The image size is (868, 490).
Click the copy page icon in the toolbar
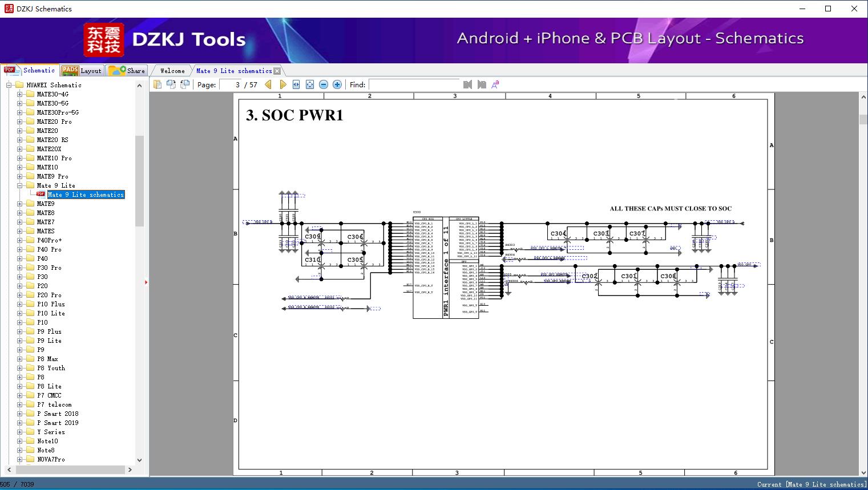[157, 84]
